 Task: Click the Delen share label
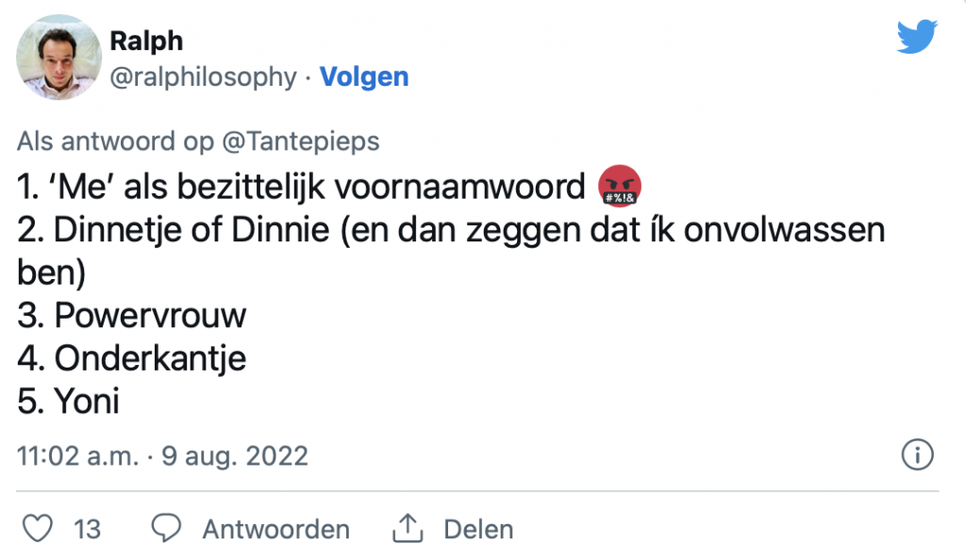point(478,530)
